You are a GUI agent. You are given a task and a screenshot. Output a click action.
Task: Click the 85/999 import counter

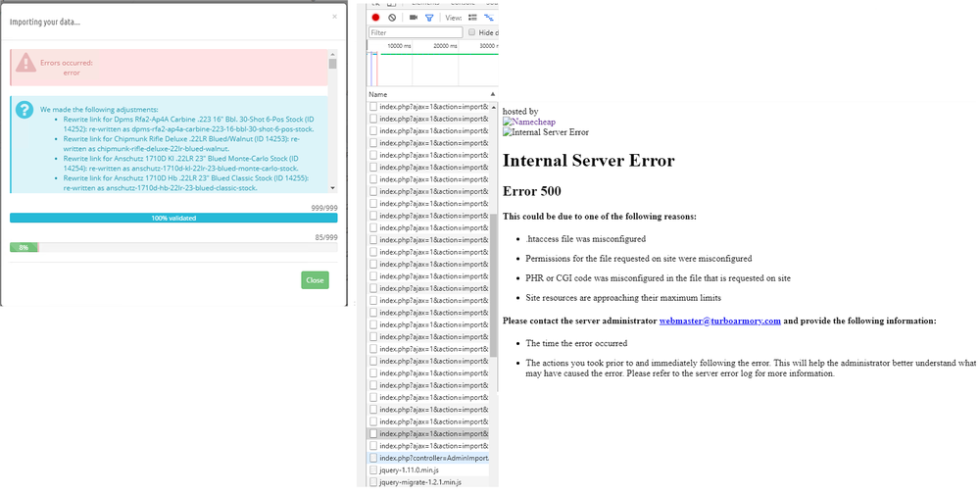click(326, 237)
